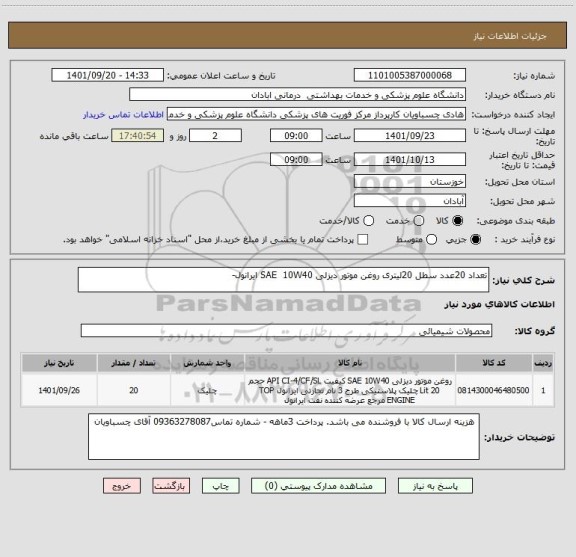The image size is (576, 557).
Task: Click the need date cell 1401/09/26
Action: (x=59, y=390)
